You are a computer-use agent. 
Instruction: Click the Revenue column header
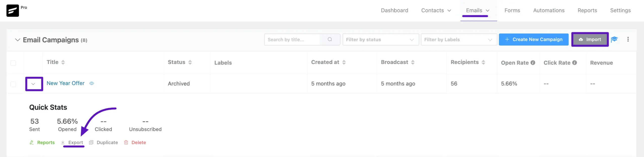(601, 63)
